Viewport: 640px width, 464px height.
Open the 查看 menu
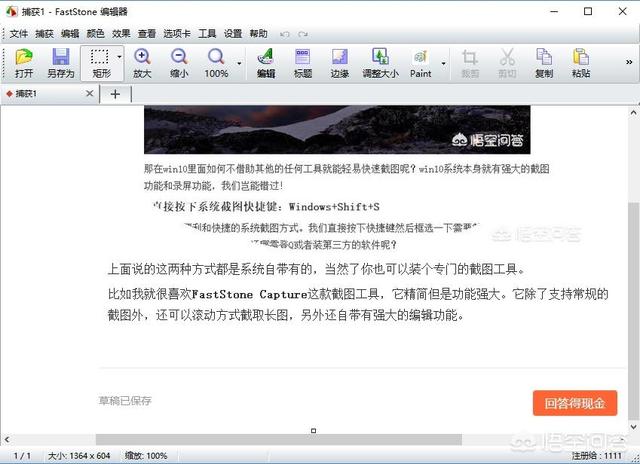click(x=147, y=34)
